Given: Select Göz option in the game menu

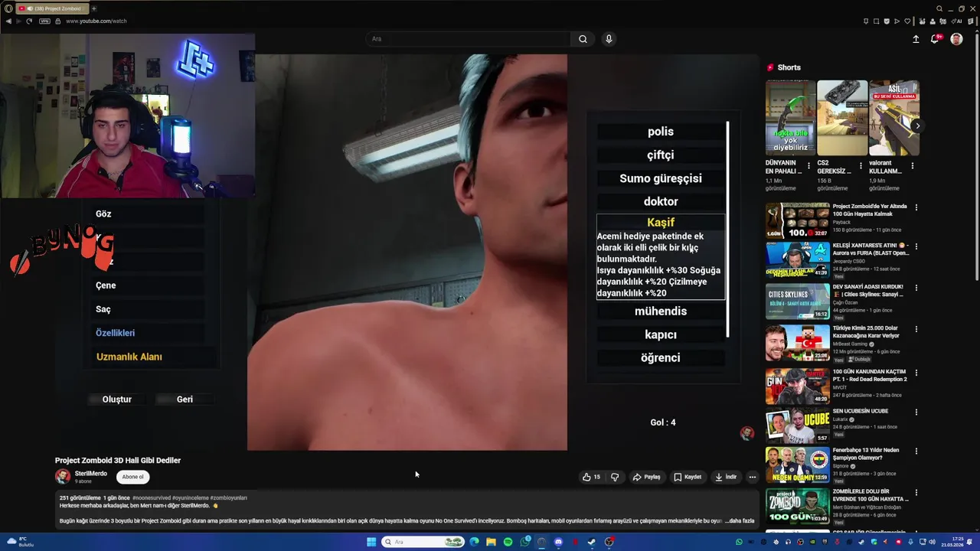Looking at the screenshot, I should pyautogui.click(x=103, y=214).
